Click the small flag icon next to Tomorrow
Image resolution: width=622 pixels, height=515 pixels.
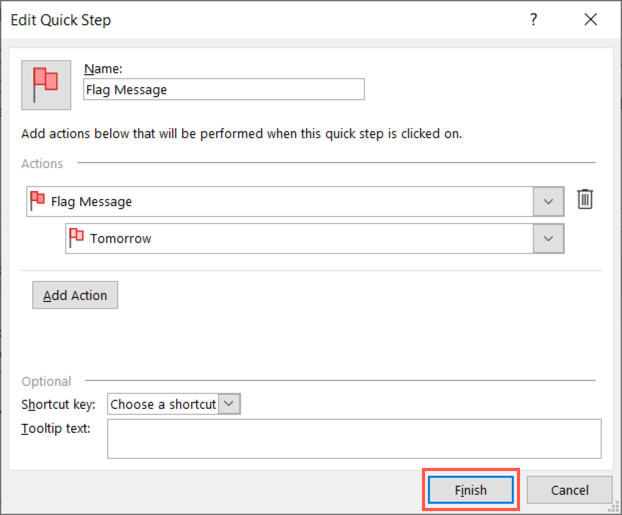point(77,238)
